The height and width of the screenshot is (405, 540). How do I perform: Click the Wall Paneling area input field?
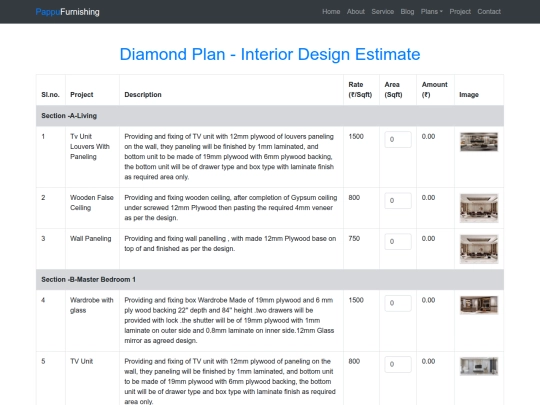click(x=398, y=241)
